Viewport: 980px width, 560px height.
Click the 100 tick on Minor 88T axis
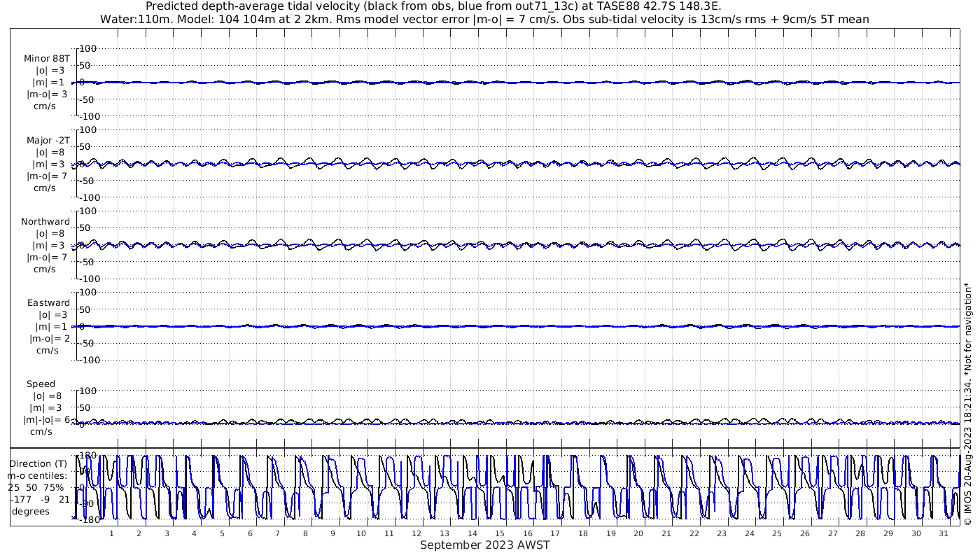pos(87,48)
